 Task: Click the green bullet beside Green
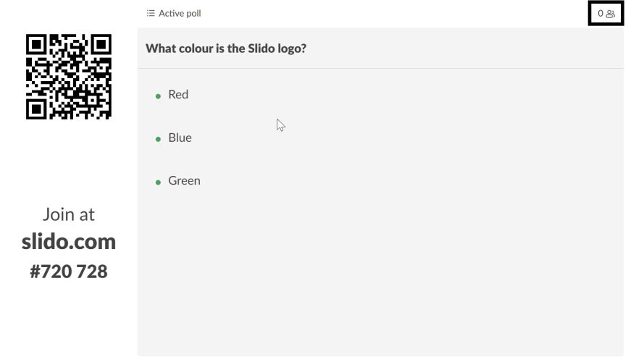pos(158,182)
